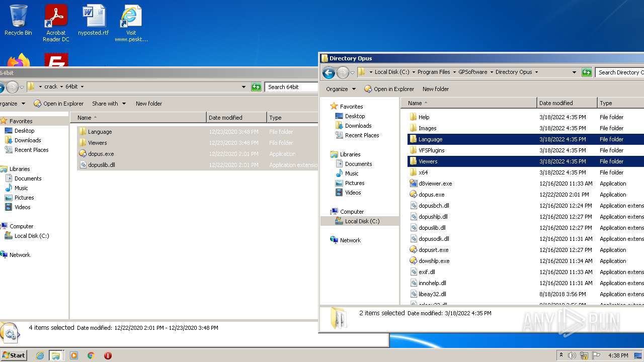The image size is (644, 362).
Task: Select Images folder in Directory Opus window
Action: point(427,128)
